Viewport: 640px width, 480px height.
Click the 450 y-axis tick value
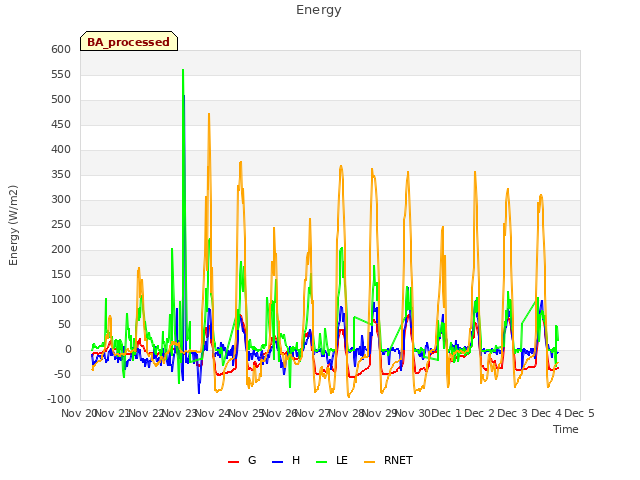[x=61, y=124]
